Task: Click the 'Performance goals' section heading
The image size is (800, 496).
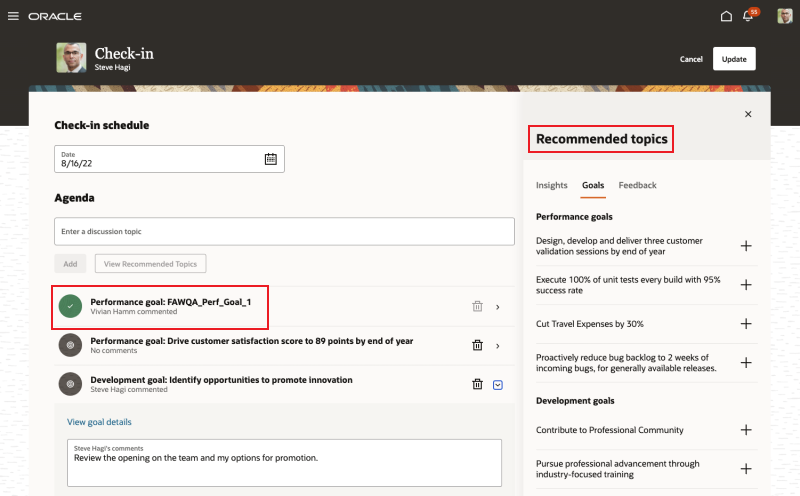Action: point(574,216)
